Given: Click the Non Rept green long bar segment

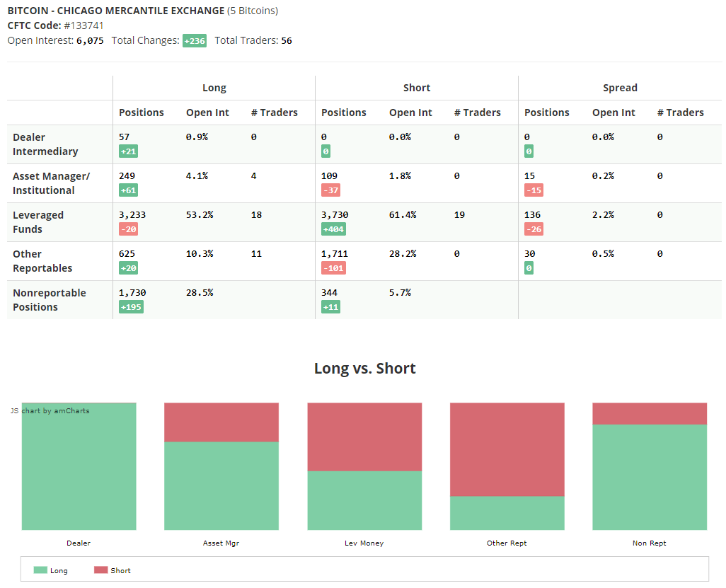Looking at the screenshot, I should pyautogui.click(x=650, y=478).
